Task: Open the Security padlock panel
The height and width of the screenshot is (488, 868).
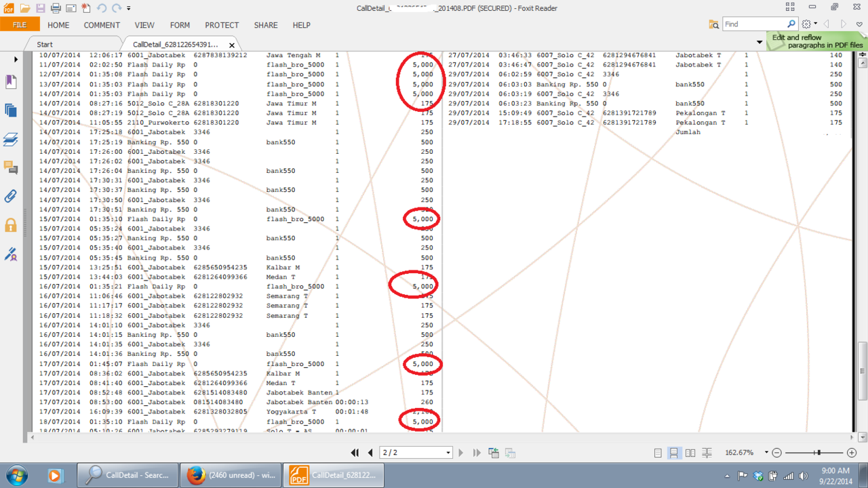Action: point(11,225)
